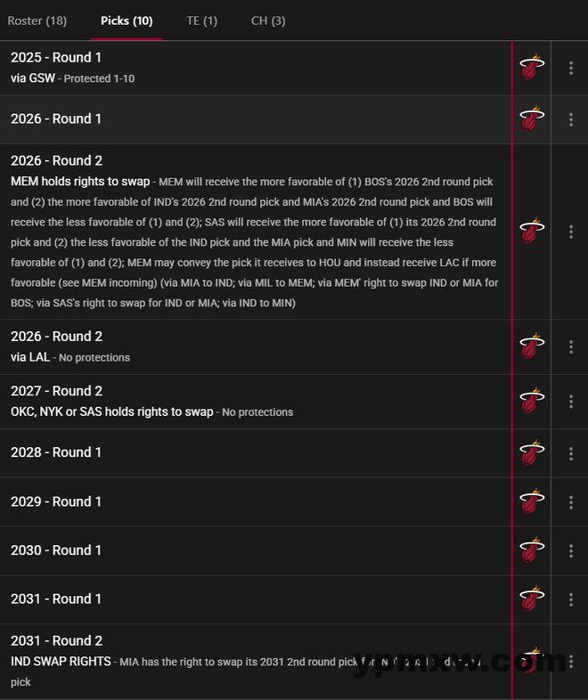Select the 2027 Round 2 OKC, NYK or SAS swap row
This screenshot has width=588, height=700.
coord(256,402)
